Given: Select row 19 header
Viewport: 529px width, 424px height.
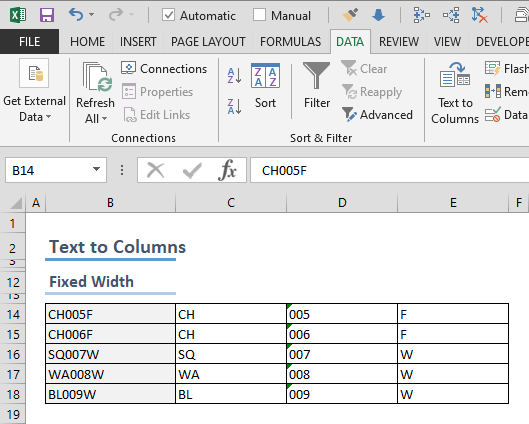Looking at the screenshot, I should click(13, 414).
